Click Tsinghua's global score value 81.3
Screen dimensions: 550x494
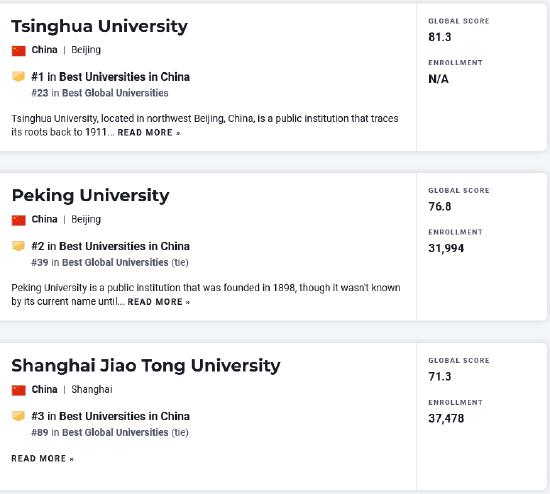440,37
